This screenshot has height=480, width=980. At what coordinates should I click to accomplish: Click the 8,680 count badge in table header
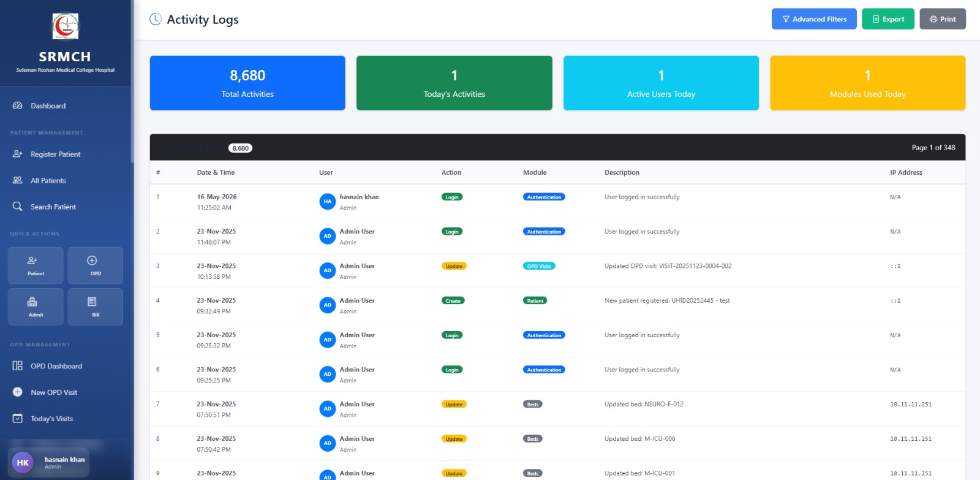[x=241, y=148]
